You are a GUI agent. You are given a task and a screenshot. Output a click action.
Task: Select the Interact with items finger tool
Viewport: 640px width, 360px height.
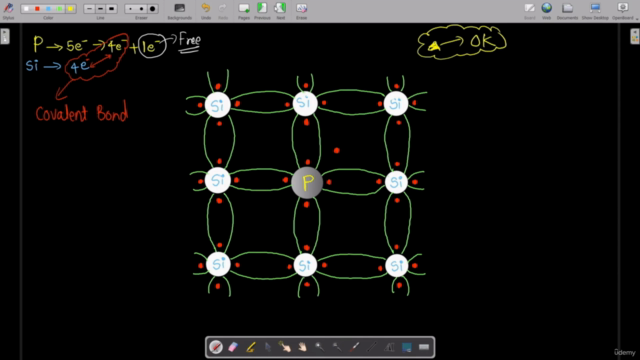(285, 347)
